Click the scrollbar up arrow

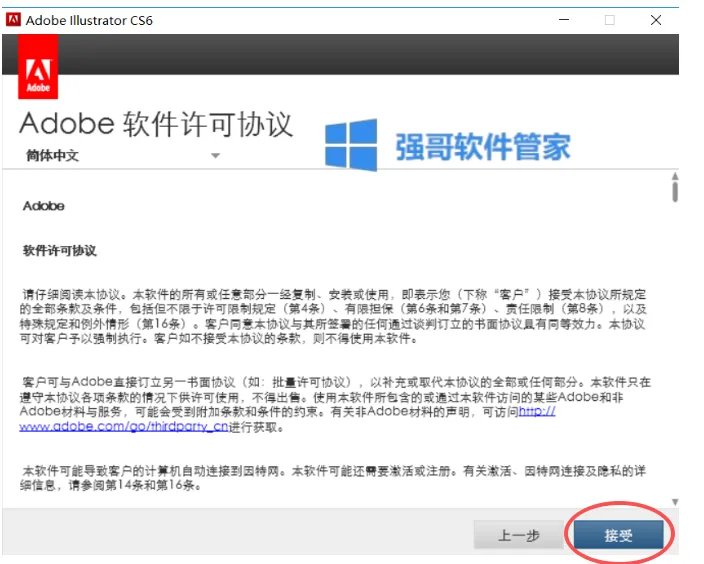click(675, 176)
